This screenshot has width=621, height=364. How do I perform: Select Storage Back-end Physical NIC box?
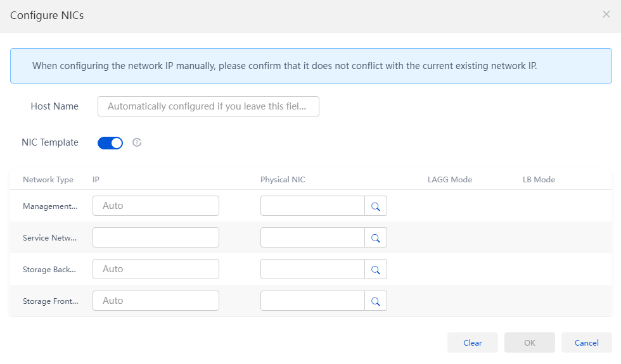coord(312,269)
